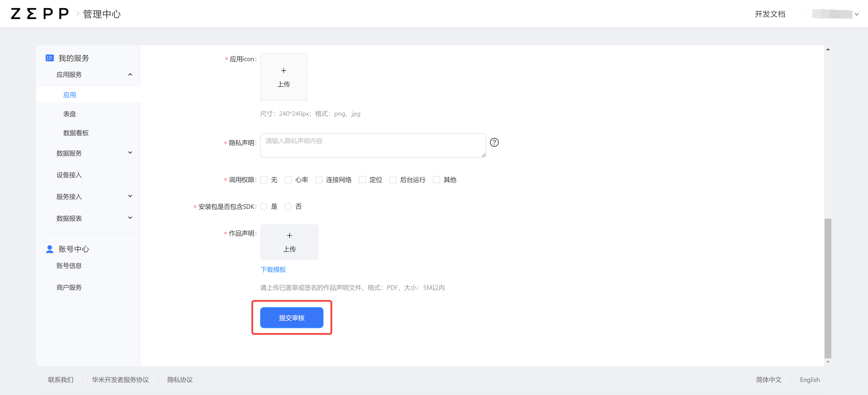The image size is (868, 395).
Task: Enable the 心率 permission checkbox
Action: [288, 179]
